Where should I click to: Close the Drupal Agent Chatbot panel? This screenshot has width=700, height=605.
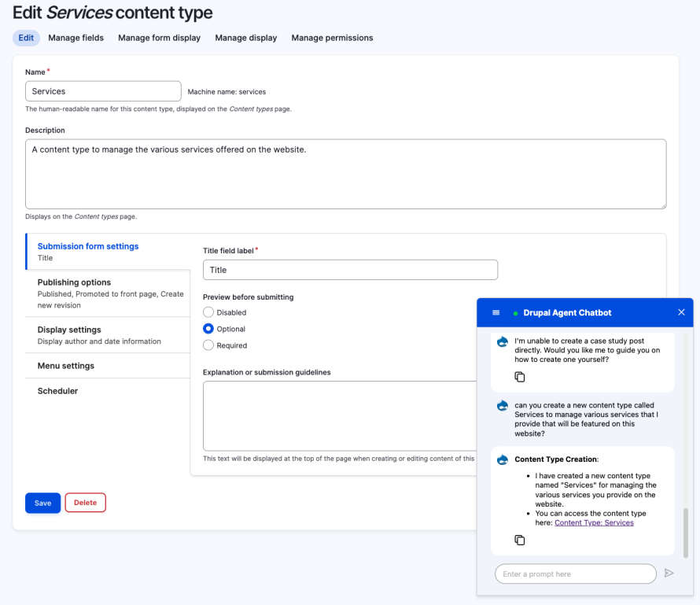click(x=681, y=312)
